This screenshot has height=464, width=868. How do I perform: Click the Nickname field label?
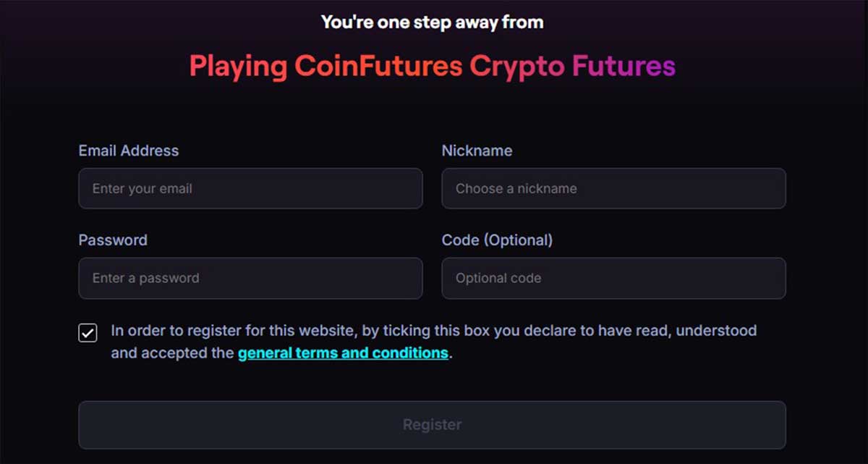pyautogui.click(x=477, y=151)
